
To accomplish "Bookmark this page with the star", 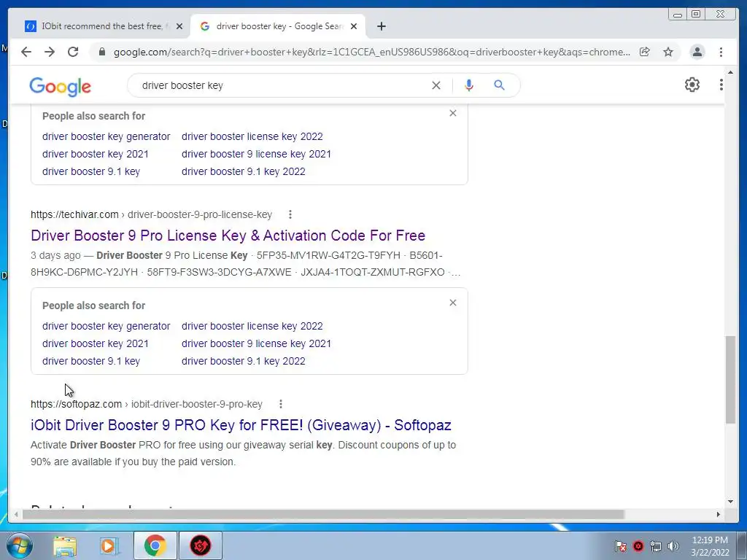I will 668,52.
